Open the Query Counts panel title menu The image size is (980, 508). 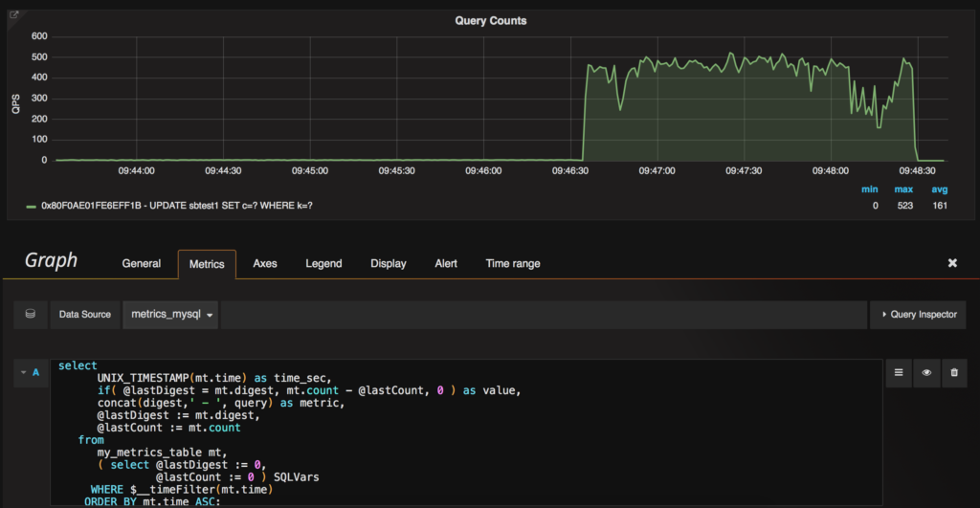click(490, 20)
